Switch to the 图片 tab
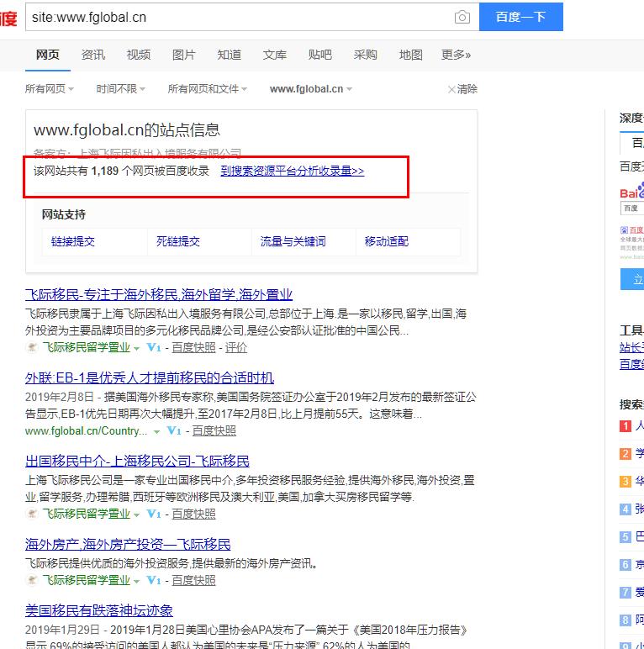The height and width of the screenshot is (649, 644). [184, 55]
